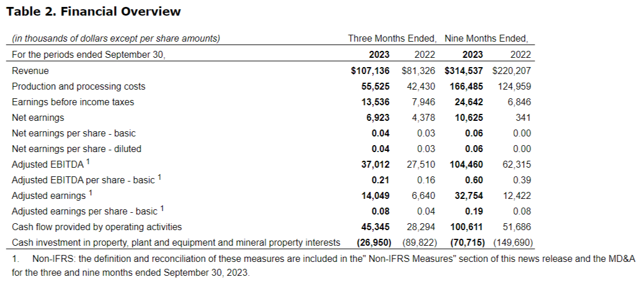The height and width of the screenshot is (281, 644).
Task: Select the "Adjusted earnings per share - basic" label
Action: (85, 211)
